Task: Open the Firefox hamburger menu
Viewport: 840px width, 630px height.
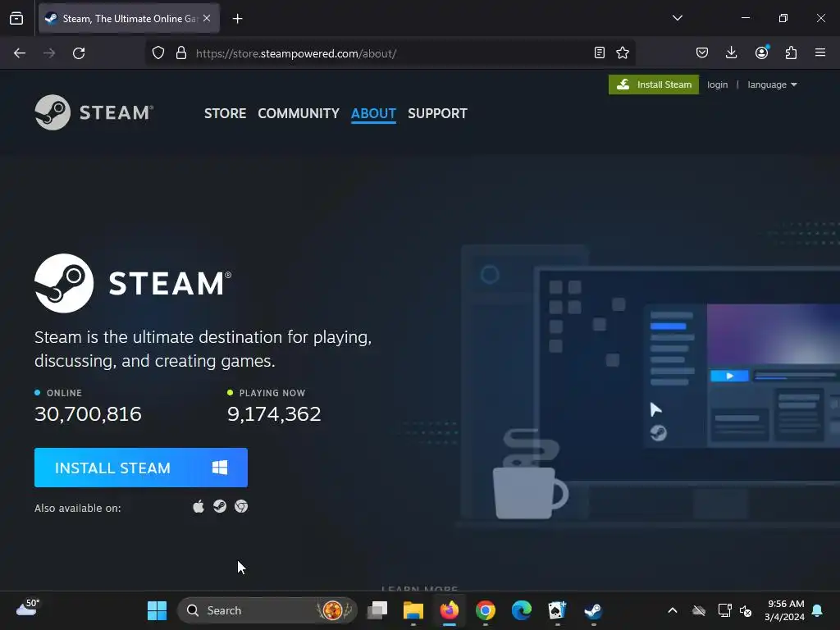Action: (x=820, y=52)
